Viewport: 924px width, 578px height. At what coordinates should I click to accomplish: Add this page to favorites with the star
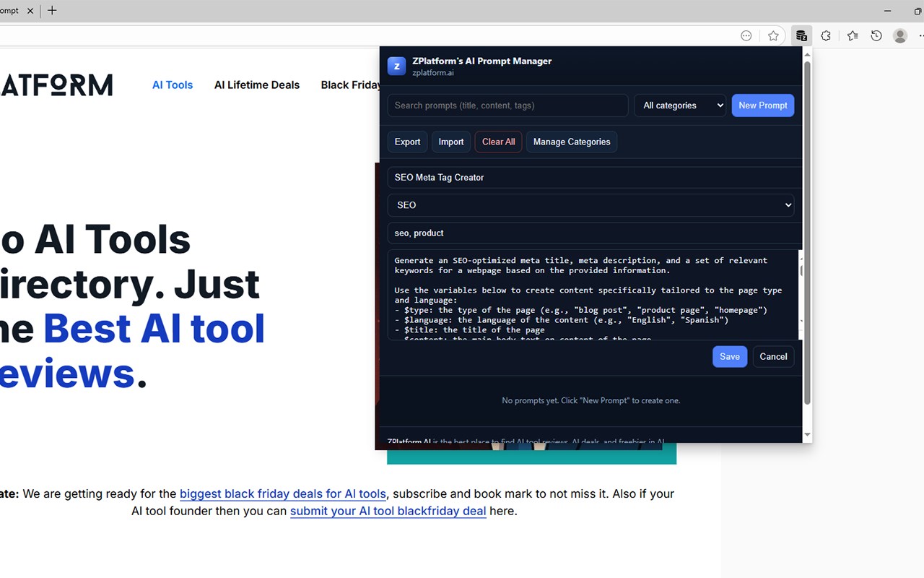(773, 36)
